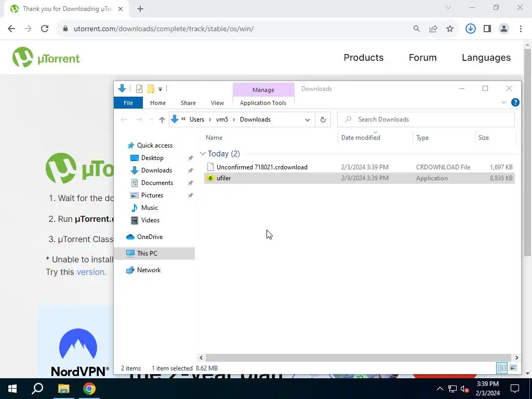532x399 pixels.
Task: Open Music in navigation pane
Action: 149,208
